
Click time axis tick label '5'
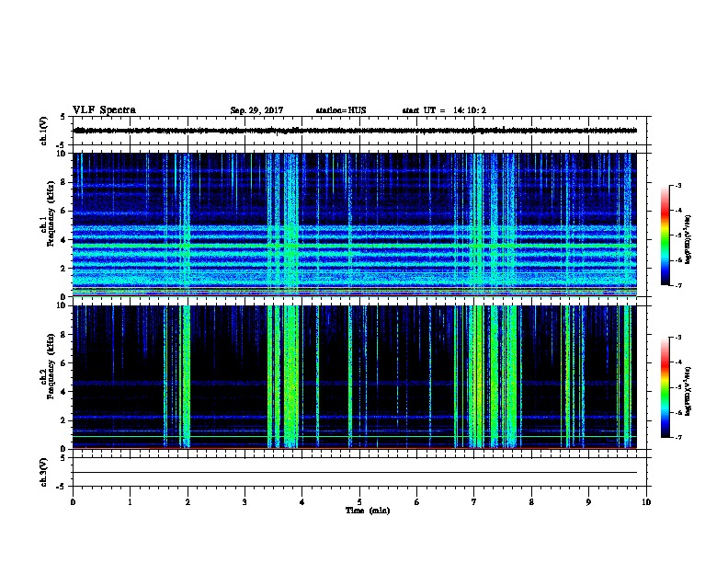[x=359, y=502]
